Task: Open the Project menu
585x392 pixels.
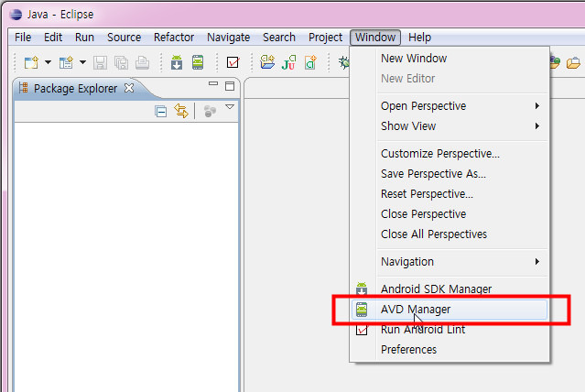Action: pos(325,38)
